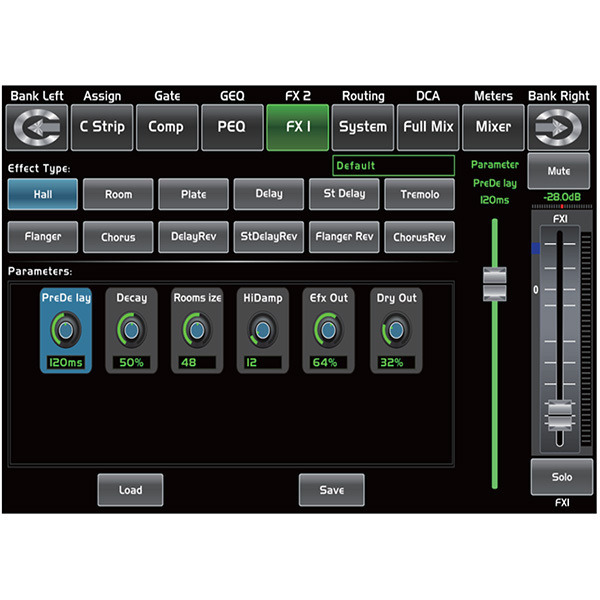Click the green parameter slider handle
Viewport: 600px width, 600px height.
pos(494,283)
